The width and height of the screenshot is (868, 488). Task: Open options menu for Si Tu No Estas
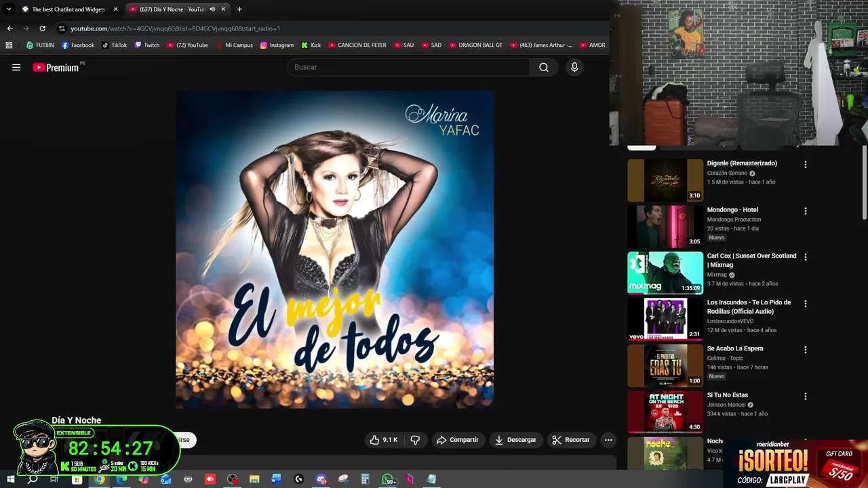coord(806,396)
